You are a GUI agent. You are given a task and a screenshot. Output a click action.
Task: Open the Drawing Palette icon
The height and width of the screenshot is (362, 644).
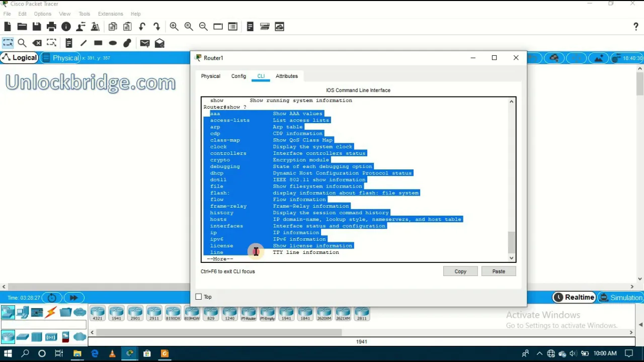coord(218,27)
